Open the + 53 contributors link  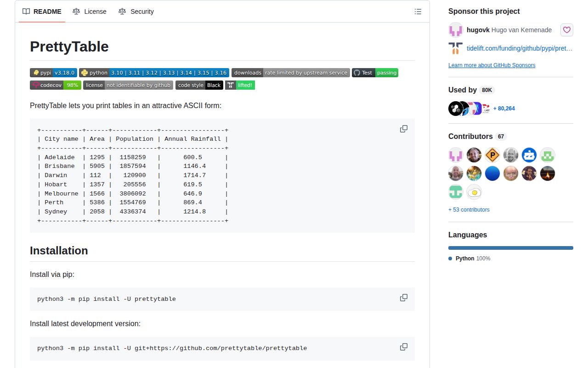(469, 210)
